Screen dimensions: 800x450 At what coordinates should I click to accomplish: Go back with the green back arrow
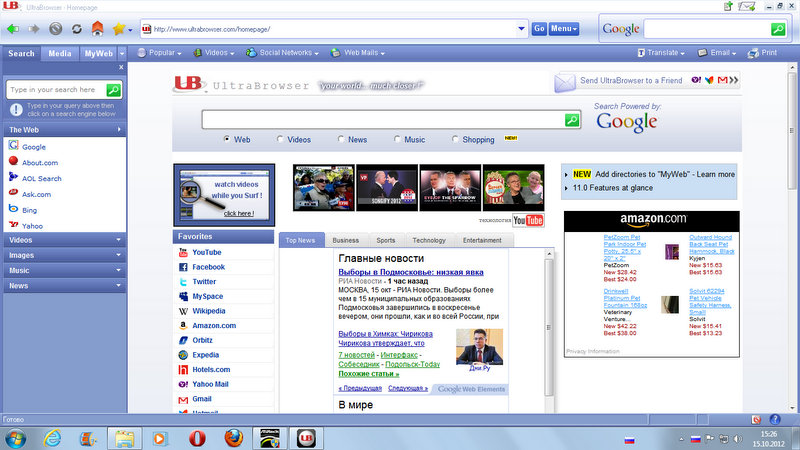13,29
